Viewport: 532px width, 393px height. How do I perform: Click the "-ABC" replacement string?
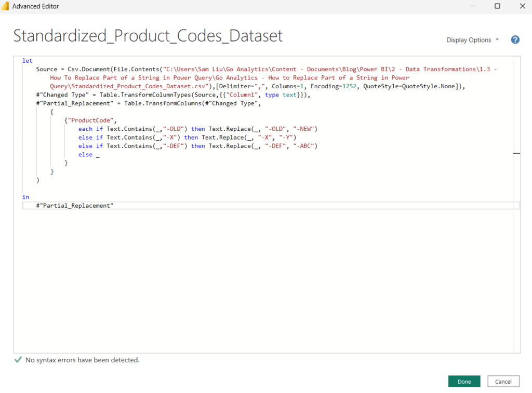click(303, 146)
